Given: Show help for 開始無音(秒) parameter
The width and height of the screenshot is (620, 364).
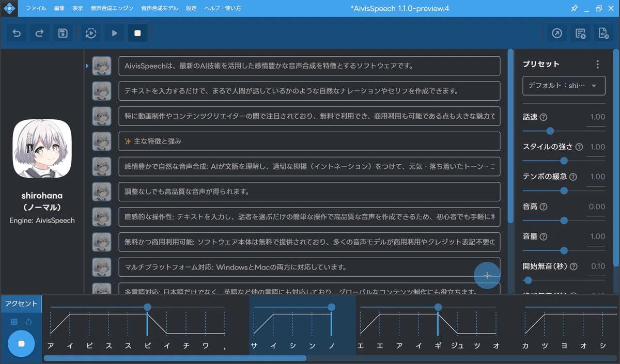Looking at the screenshot, I should tap(574, 267).
